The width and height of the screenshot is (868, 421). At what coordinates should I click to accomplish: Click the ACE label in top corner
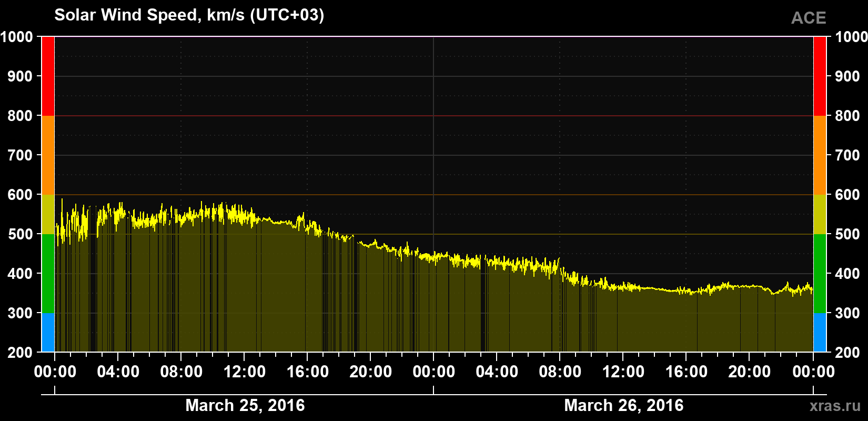point(809,18)
